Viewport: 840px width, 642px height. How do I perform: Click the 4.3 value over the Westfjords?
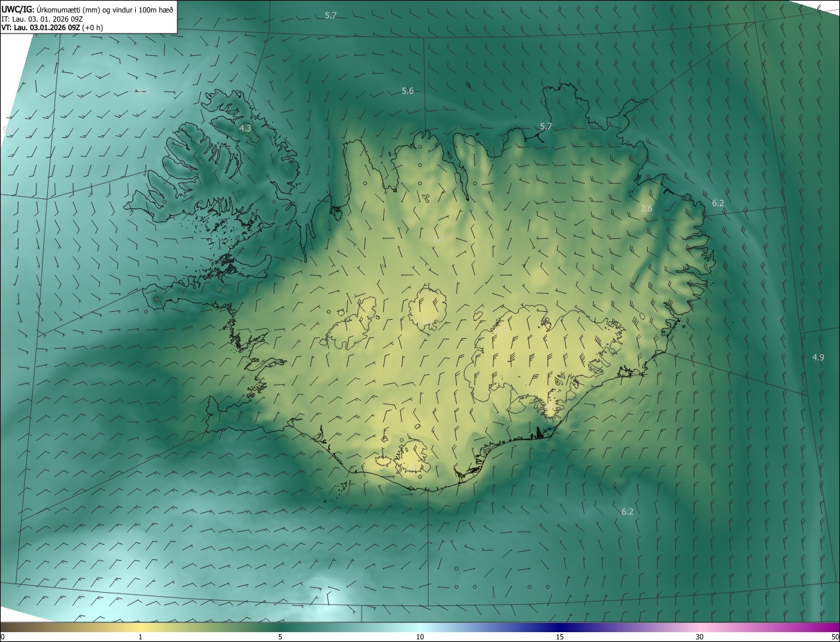point(245,128)
